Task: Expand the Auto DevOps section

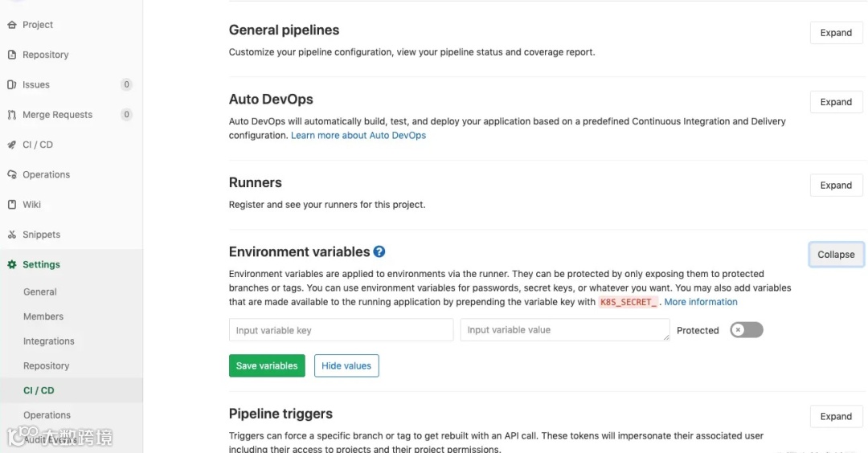Action: [x=836, y=102]
